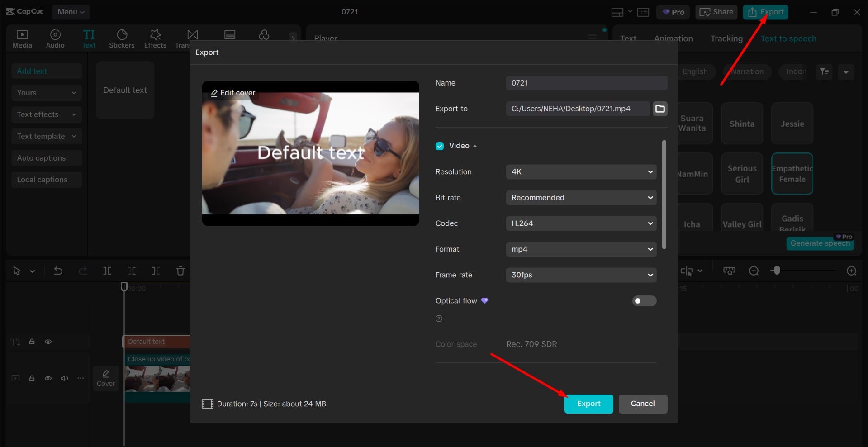
Task: Uncheck the Video export checkbox
Action: [440, 146]
